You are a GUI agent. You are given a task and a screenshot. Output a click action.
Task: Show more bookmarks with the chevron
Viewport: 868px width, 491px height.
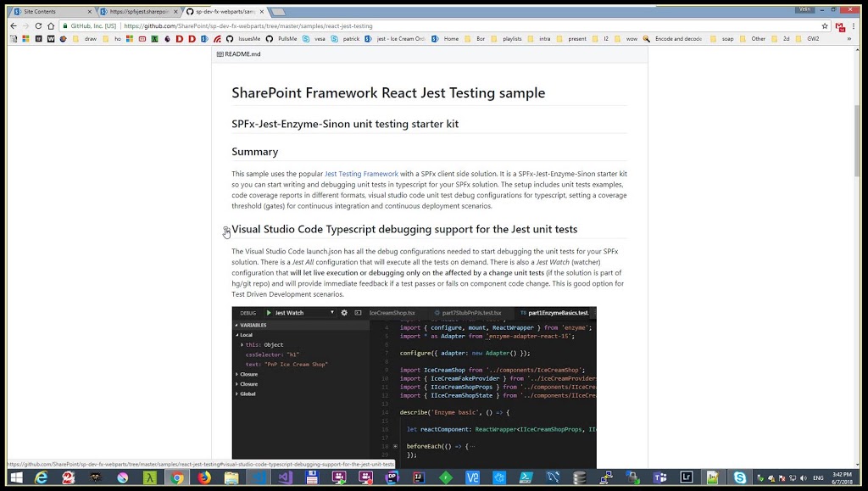(849, 39)
